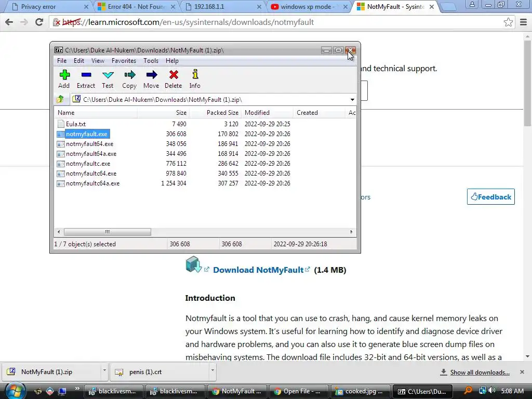The image size is (532, 399).
Task: Sort files by Name column
Action: (x=96, y=113)
